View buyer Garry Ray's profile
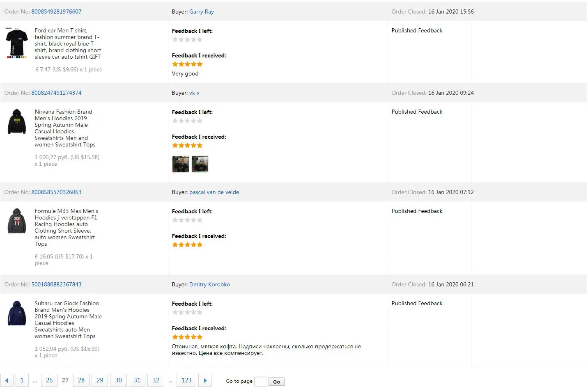Screen dimensions: 588x391 201,11
